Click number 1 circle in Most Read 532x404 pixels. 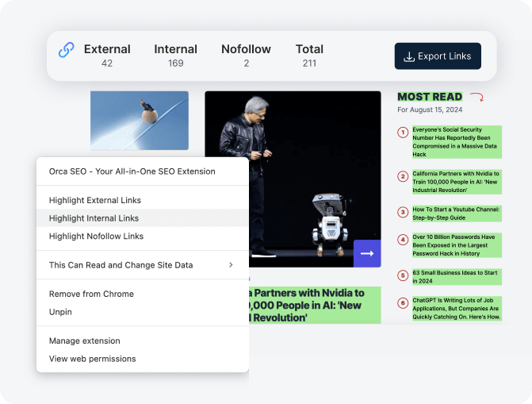click(x=403, y=133)
